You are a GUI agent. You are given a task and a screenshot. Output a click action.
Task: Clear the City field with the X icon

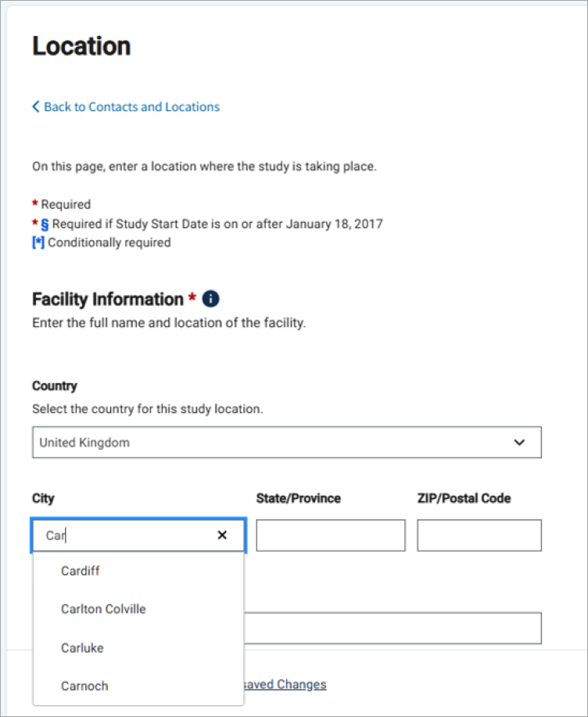point(222,535)
